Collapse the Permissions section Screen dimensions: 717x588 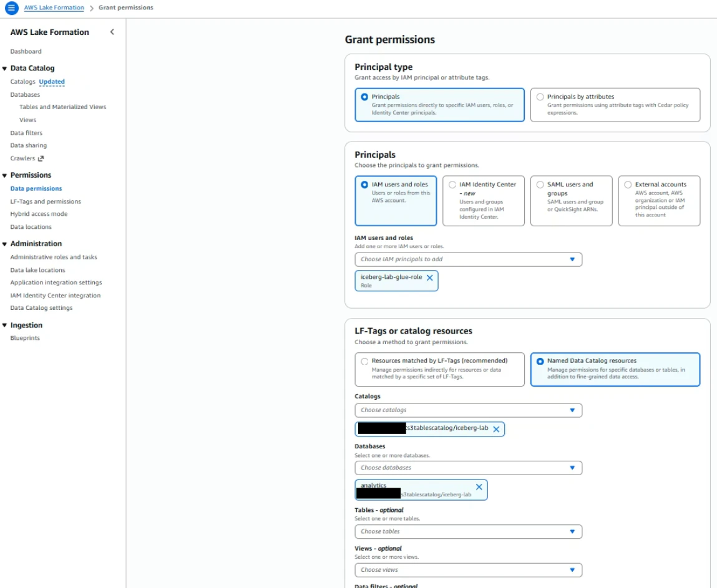[4, 175]
